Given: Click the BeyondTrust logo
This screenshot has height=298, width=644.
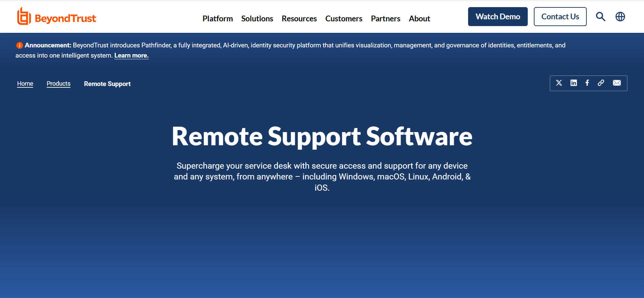Looking at the screenshot, I should pos(57,17).
